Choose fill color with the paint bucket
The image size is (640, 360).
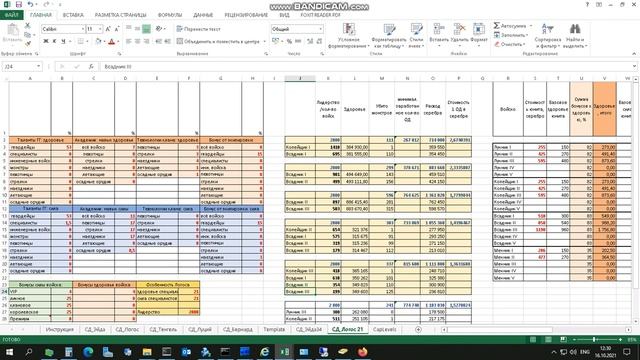pos(98,41)
